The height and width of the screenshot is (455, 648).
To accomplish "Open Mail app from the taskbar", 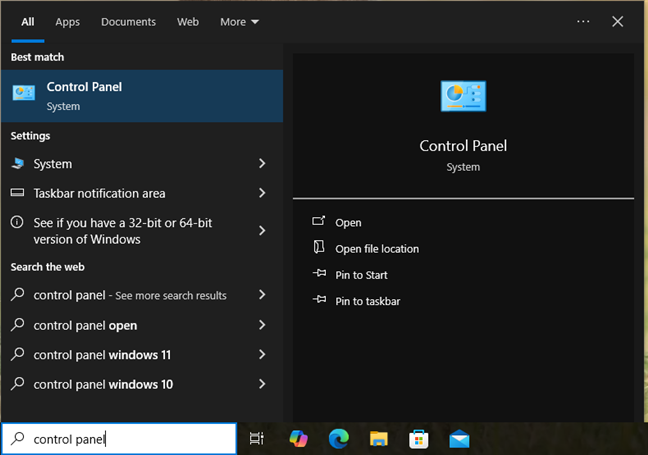I will tap(459, 439).
